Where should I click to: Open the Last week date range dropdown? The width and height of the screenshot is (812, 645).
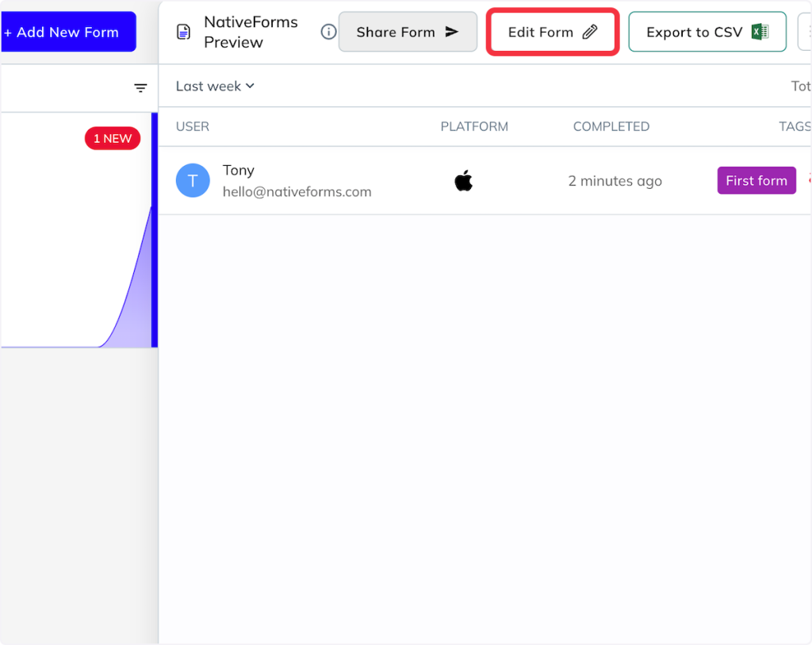215,86
